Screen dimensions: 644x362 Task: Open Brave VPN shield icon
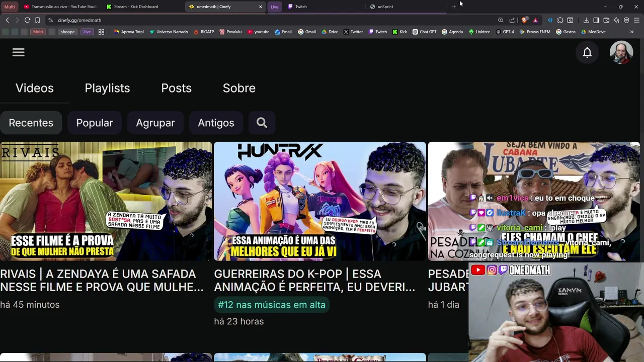[x=626, y=20]
